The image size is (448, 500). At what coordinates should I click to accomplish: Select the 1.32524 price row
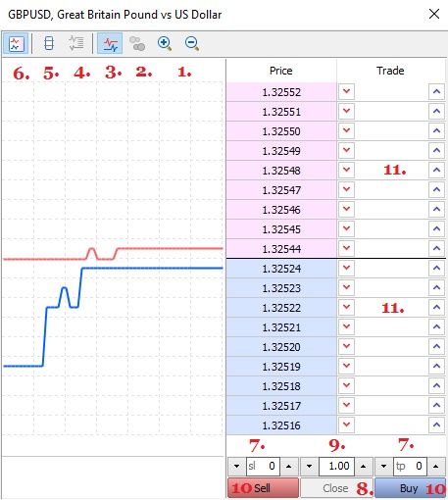(x=281, y=269)
